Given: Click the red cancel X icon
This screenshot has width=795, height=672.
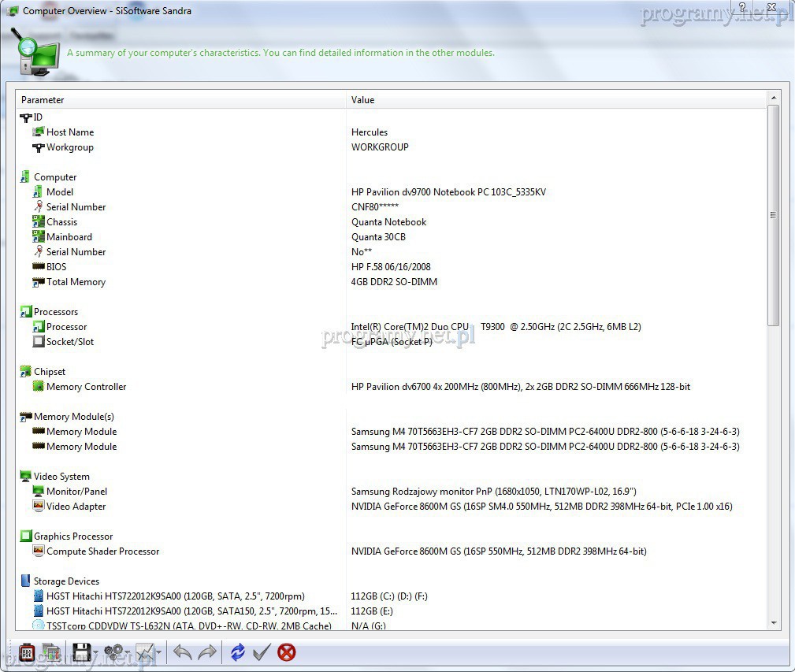Looking at the screenshot, I should pyautogui.click(x=287, y=652).
